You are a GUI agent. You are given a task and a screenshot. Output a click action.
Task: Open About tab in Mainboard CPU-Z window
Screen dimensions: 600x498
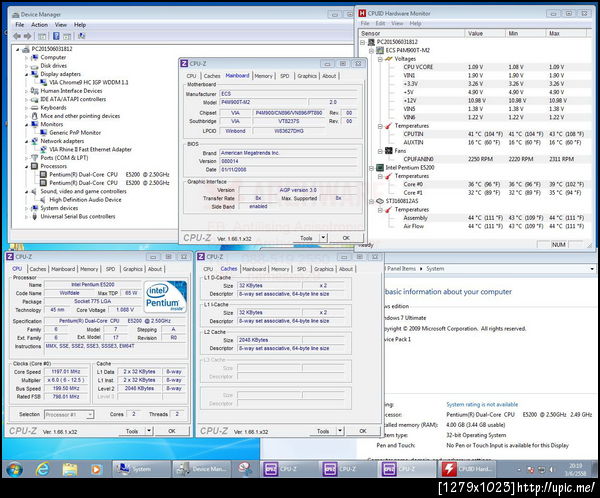pyautogui.click(x=329, y=76)
